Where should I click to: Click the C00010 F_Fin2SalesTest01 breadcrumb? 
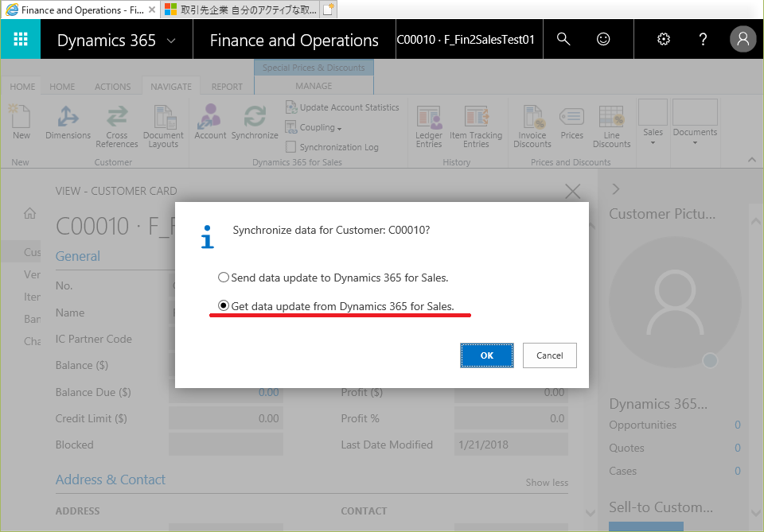tap(466, 40)
